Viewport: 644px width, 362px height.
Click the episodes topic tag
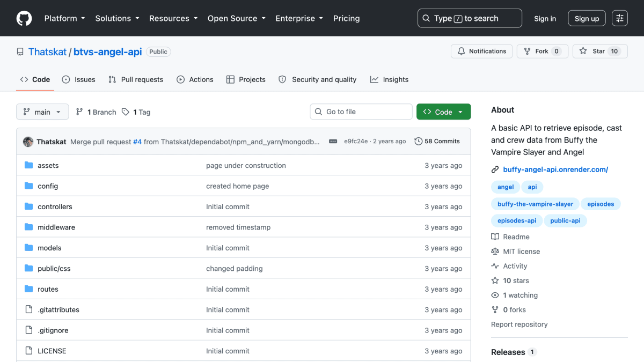601,204
